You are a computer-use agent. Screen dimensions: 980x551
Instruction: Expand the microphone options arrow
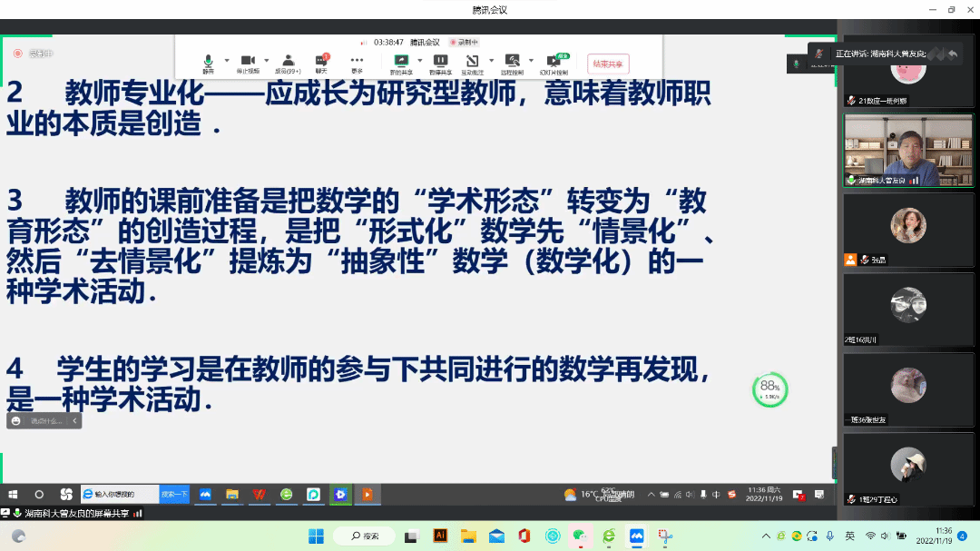pos(227,60)
